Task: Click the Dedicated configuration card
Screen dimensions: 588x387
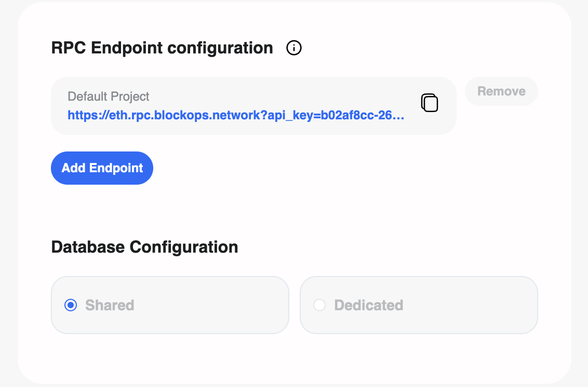Action: (419, 305)
